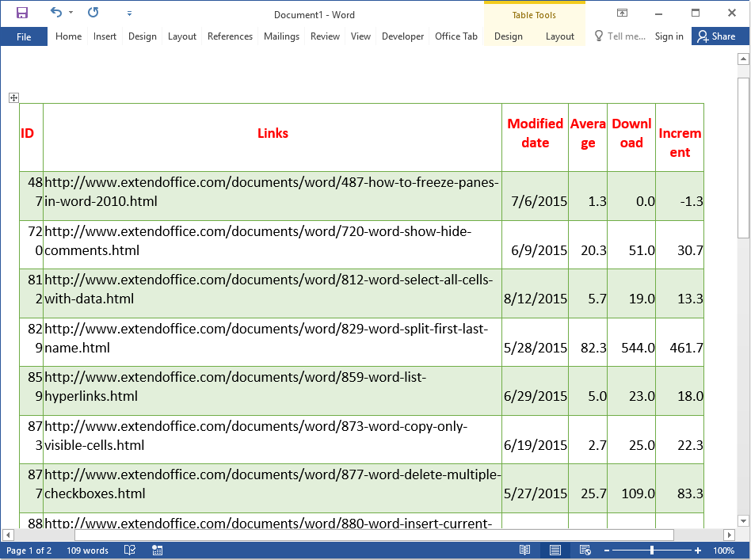Select Print Layout view

[555, 550]
